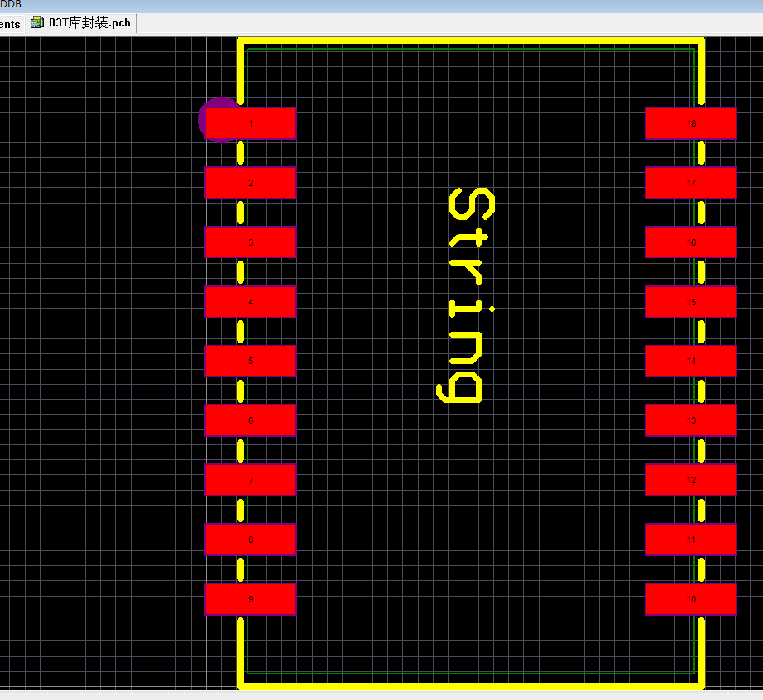Select the red pad labeled 11
The height and width of the screenshot is (700, 763).
click(x=691, y=539)
